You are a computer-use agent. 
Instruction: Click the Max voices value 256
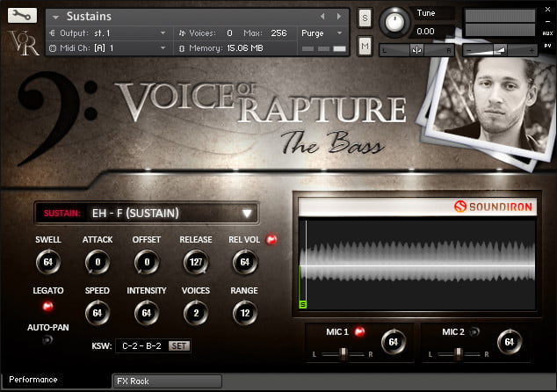point(278,33)
